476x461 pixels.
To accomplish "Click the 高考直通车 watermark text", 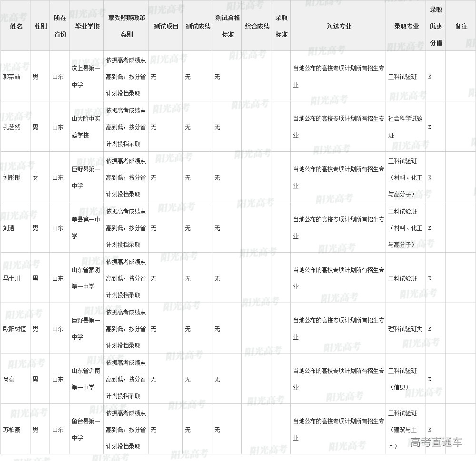I will pyautogui.click(x=436, y=442).
